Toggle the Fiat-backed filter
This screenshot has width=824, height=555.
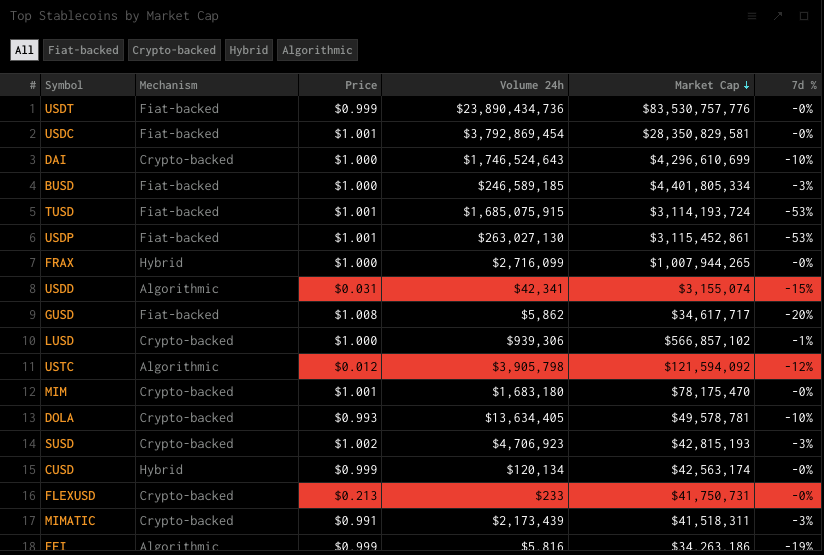83,50
